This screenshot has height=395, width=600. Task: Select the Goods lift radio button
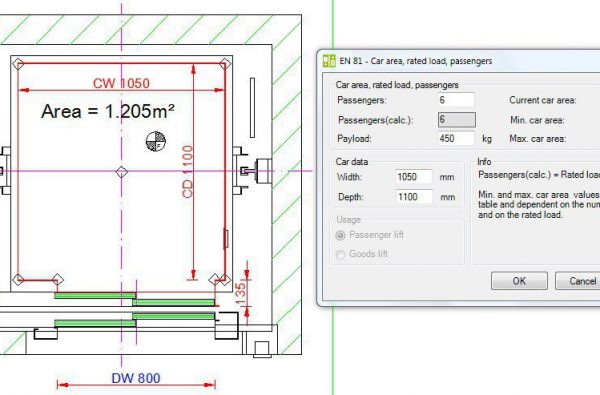(x=340, y=255)
